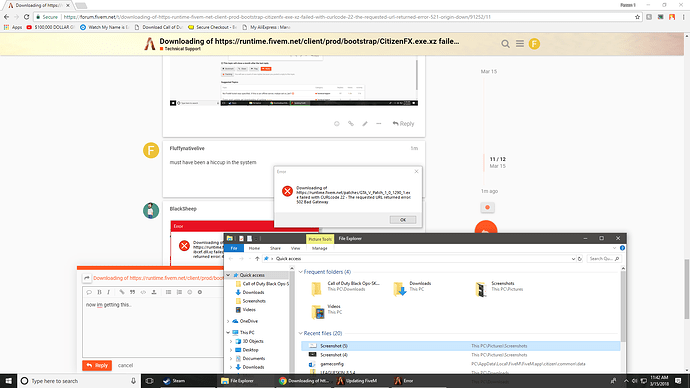Click Reply under the screenshot post

pyautogui.click(x=403, y=124)
